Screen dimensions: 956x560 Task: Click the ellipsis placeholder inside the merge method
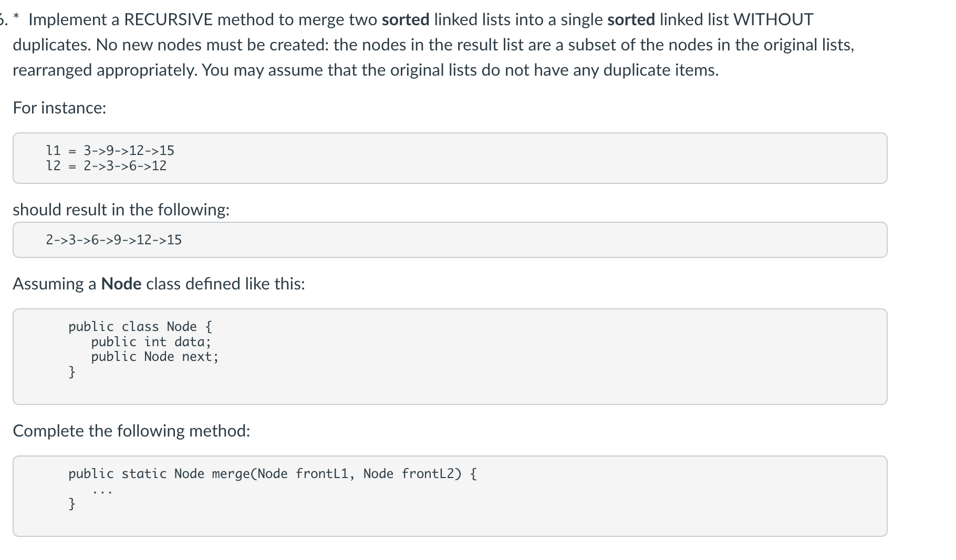[x=102, y=492]
